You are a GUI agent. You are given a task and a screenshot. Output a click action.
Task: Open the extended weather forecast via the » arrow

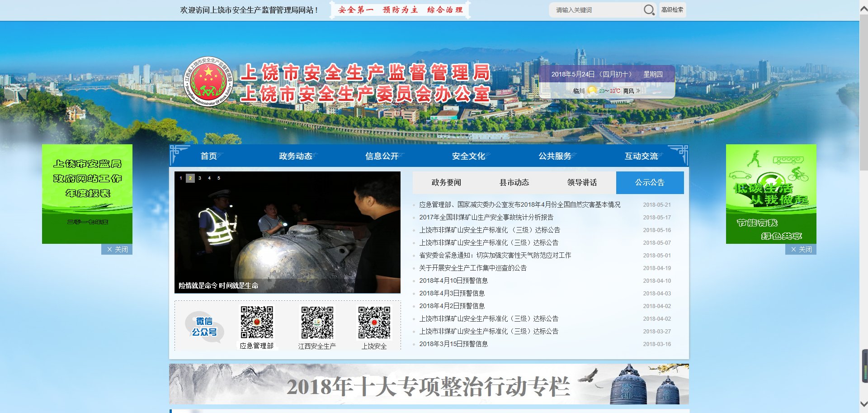638,90
